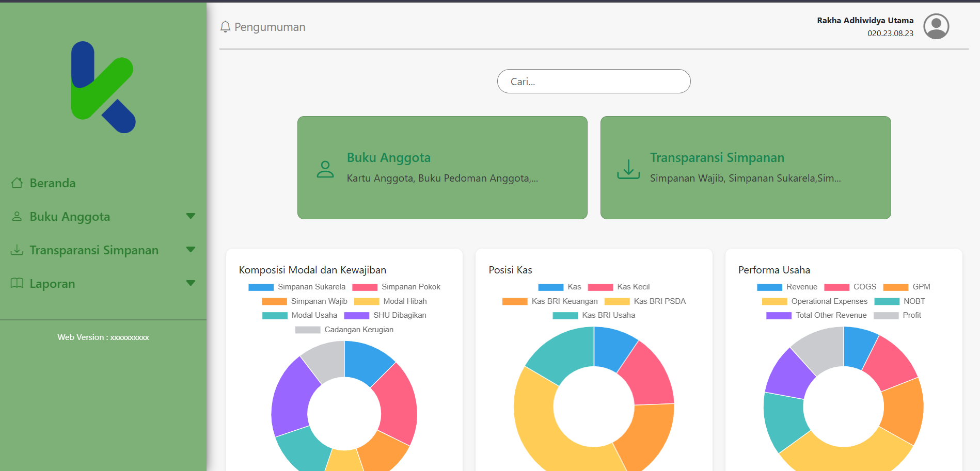Expand the Buku Anggota sidebar dropdown arrow

click(x=191, y=216)
